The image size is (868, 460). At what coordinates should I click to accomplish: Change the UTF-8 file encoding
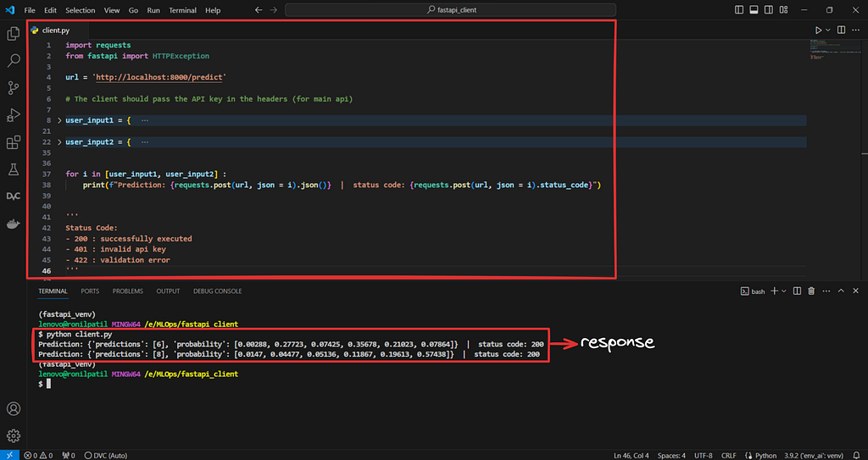coord(703,456)
